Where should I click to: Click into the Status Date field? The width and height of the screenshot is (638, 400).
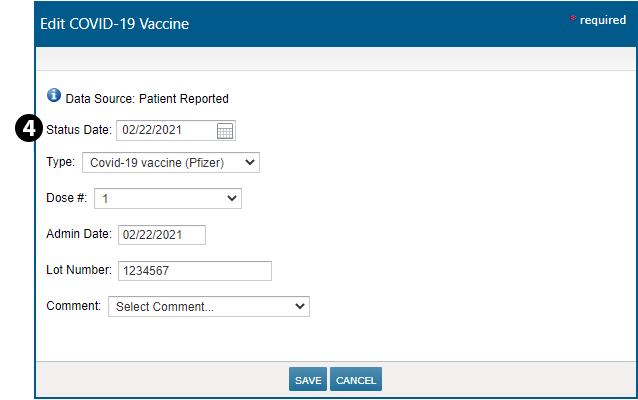tap(166, 131)
